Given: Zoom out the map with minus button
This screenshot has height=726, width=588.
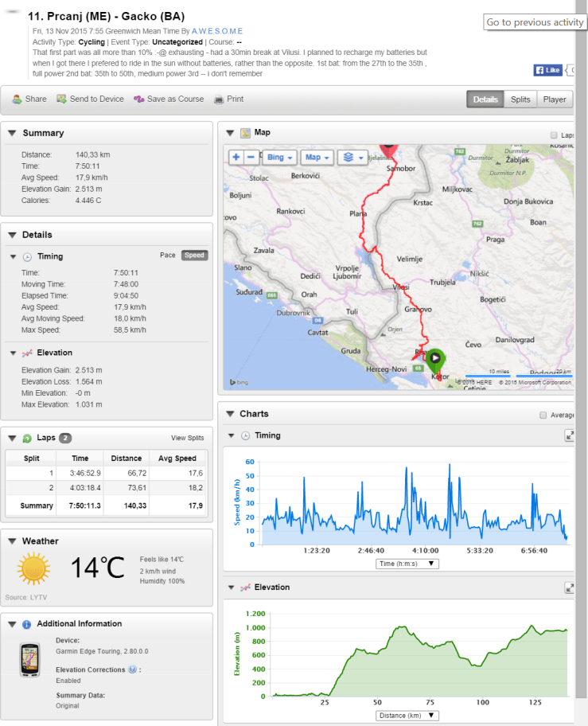Looking at the screenshot, I should (251, 158).
